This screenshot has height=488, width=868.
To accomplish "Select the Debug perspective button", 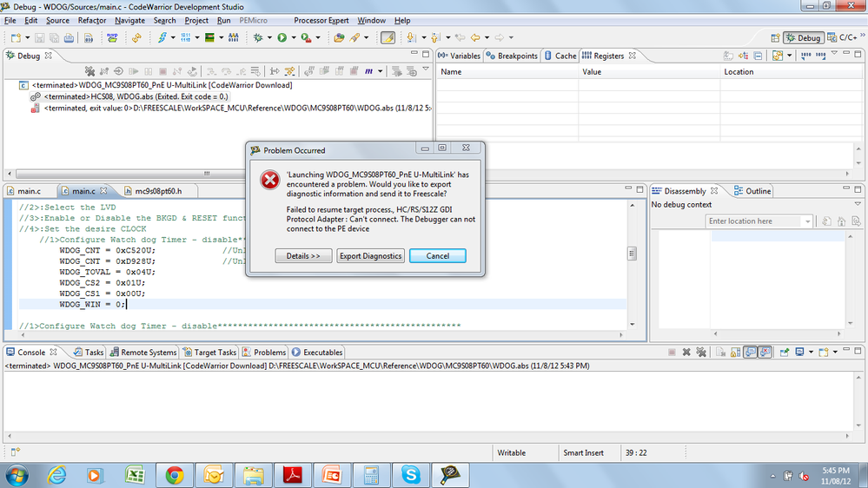I will coord(803,37).
